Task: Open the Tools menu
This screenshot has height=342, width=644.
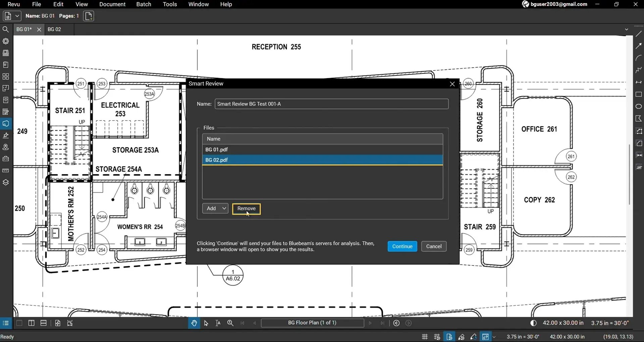Action: point(170,4)
